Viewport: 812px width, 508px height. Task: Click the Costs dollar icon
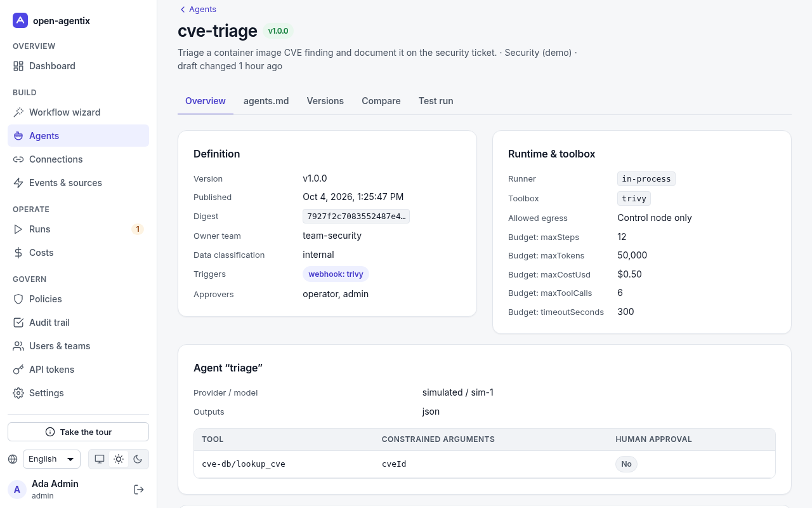[18, 253]
